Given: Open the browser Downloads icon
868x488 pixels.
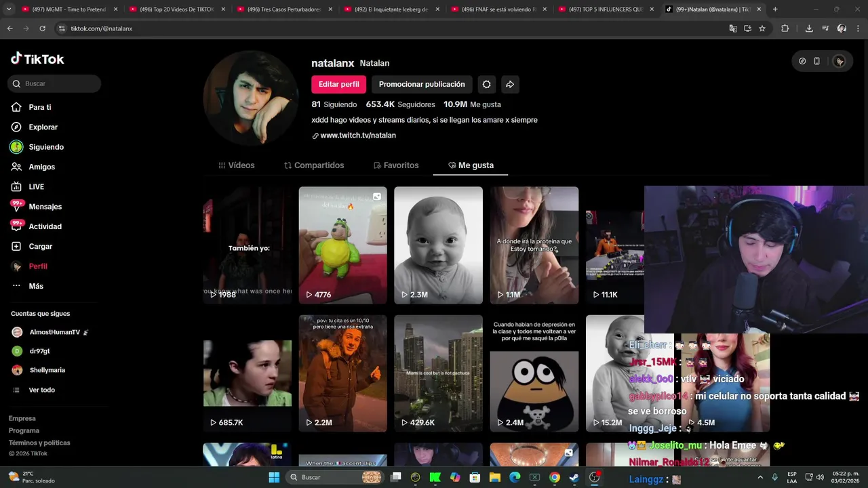Looking at the screenshot, I should coord(809,28).
